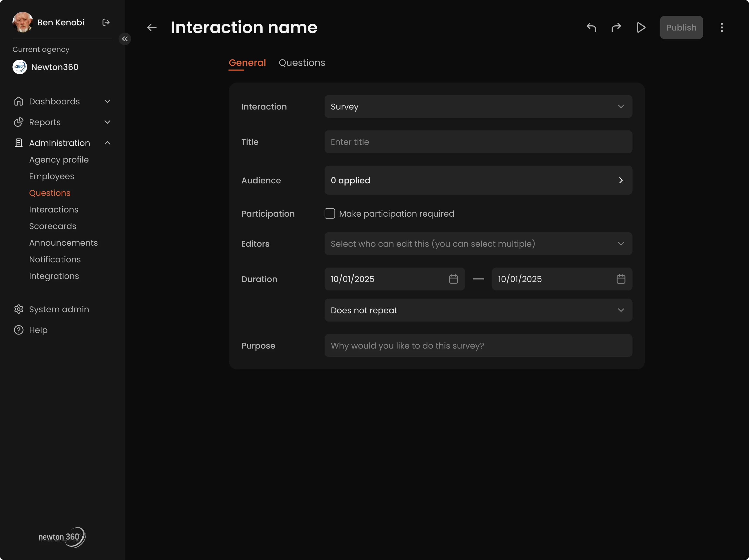Viewport: 749px width, 560px height.
Task: Click the redo arrow icon
Action: pos(616,27)
